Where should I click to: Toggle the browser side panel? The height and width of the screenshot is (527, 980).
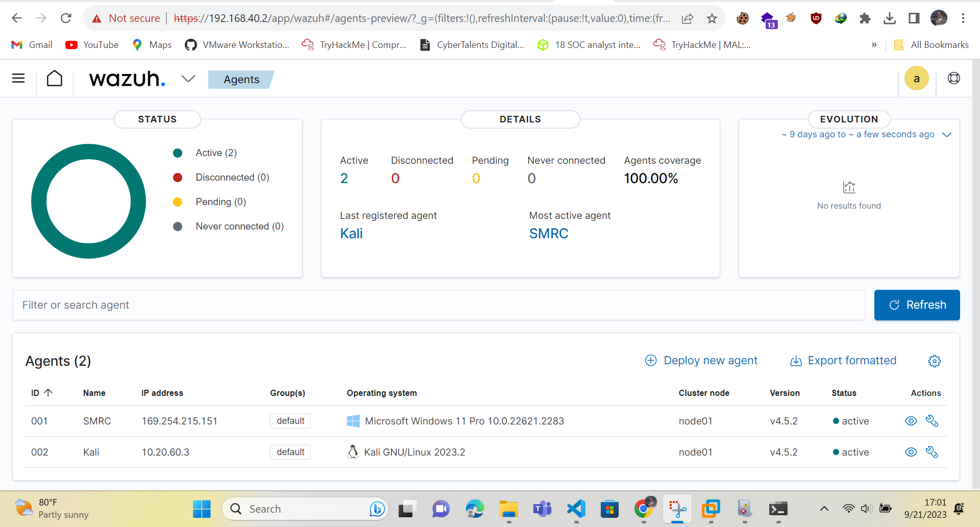(x=914, y=19)
